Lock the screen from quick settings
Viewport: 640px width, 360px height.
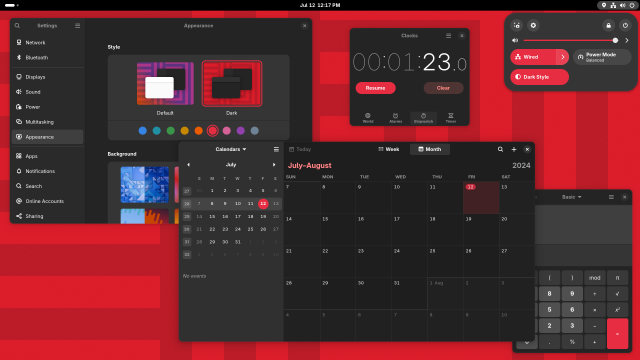click(x=609, y=25)
